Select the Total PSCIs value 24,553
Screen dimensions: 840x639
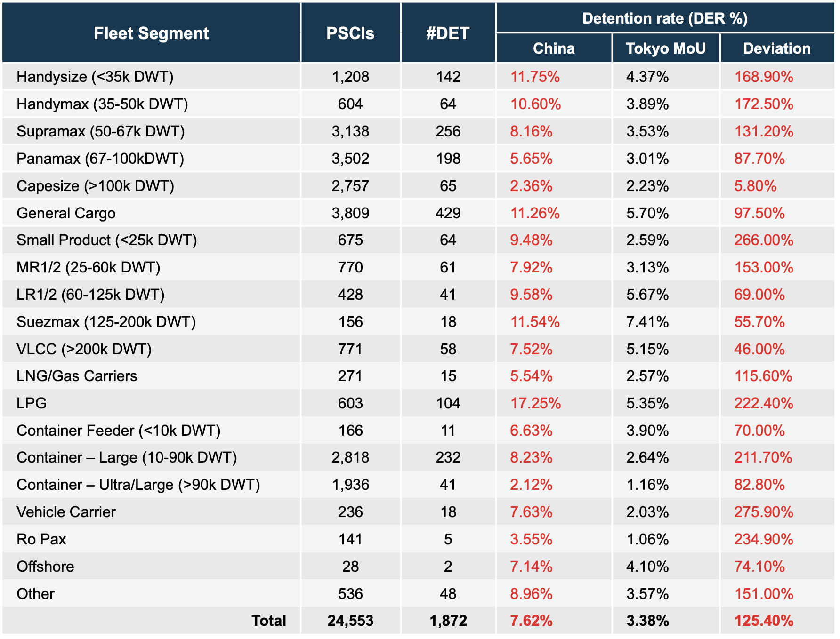pos(350,621)
